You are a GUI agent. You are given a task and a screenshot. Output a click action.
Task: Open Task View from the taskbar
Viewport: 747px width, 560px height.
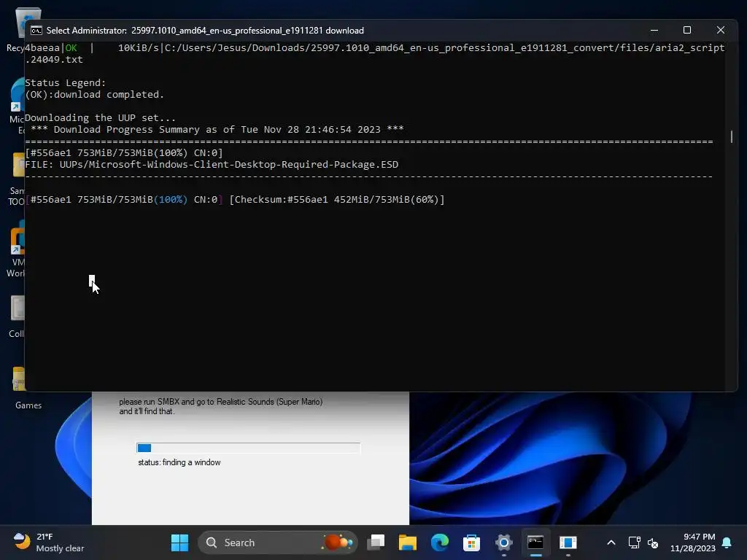pos(376,542)
